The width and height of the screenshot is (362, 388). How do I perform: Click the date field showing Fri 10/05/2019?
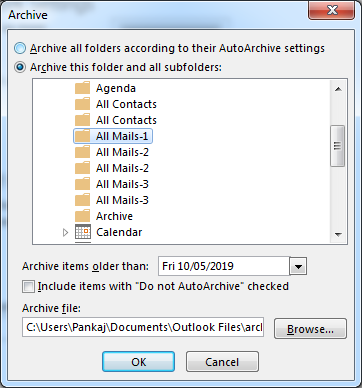coord(224,266)
